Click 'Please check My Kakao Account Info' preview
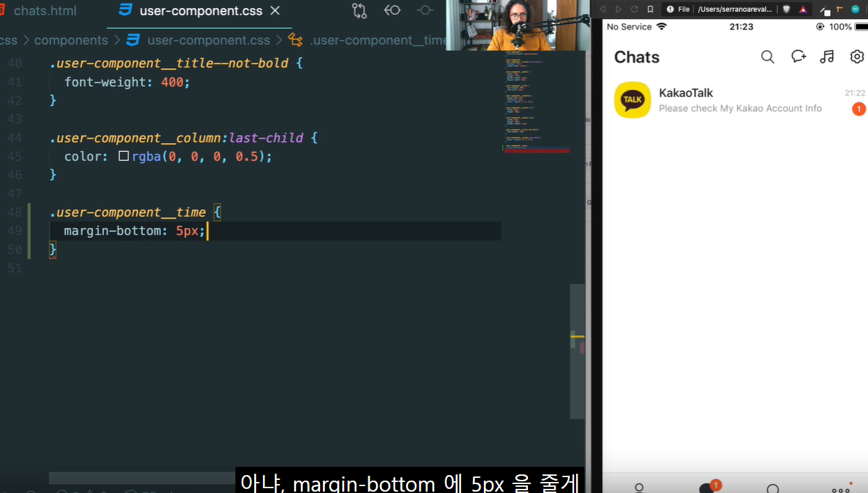 [740, 108]
